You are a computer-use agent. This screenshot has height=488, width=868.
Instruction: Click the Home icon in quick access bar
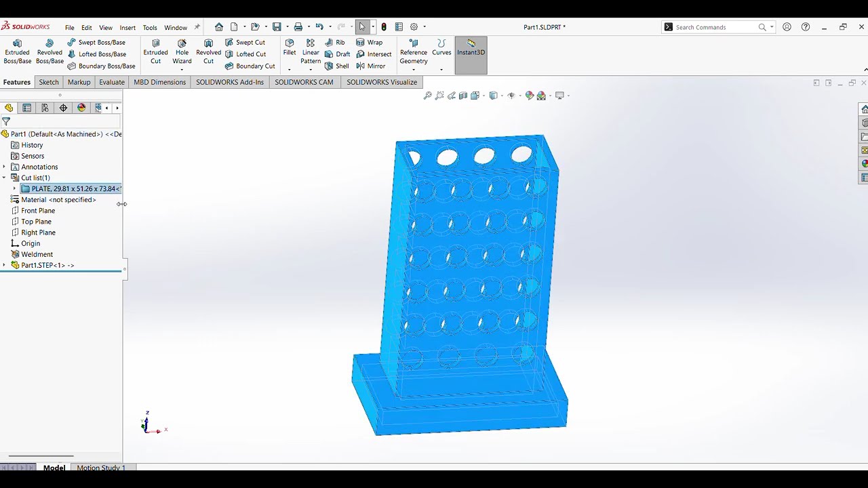(219, 27)
